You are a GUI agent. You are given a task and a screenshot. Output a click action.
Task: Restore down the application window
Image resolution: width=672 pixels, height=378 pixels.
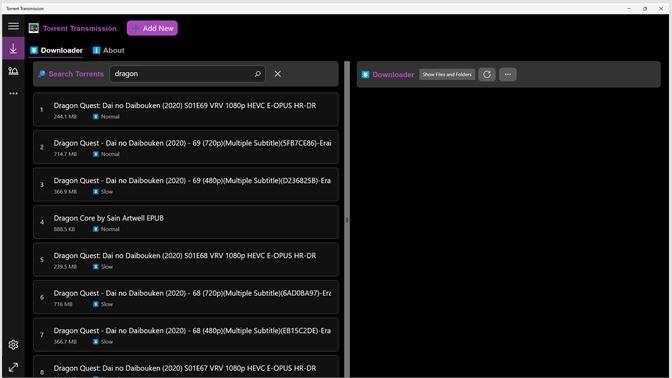[645, 9]
